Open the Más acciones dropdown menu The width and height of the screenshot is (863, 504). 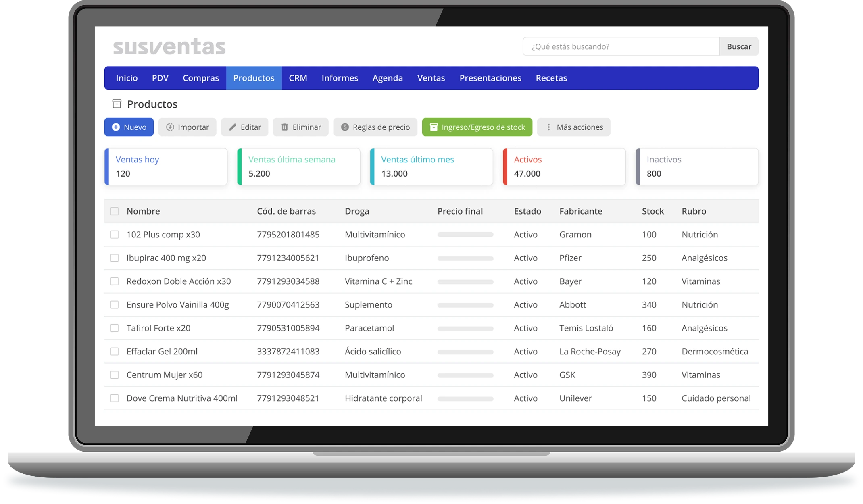[x=574, y=127]
